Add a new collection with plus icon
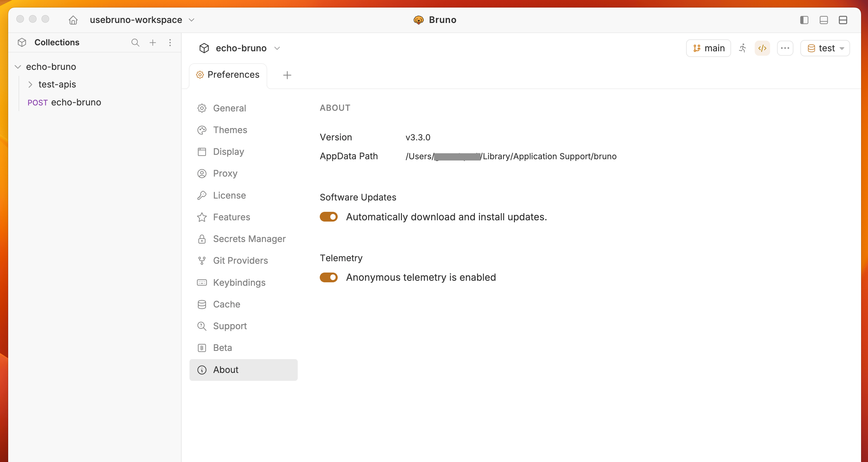Image resolution: width=868 pixels, height=462 pixels. pyautogui.click(x=153, y=42)
